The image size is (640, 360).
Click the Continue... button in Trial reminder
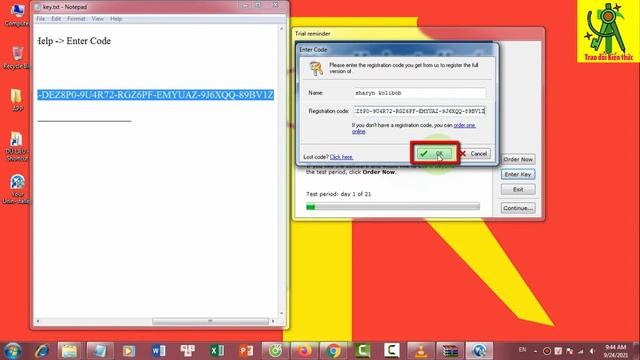[518, 208]
